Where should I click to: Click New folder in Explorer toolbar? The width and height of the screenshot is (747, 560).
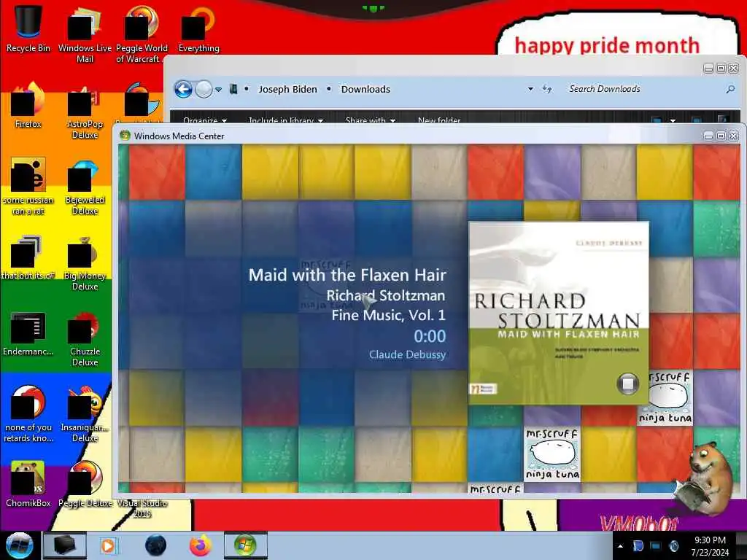(438, 120)
